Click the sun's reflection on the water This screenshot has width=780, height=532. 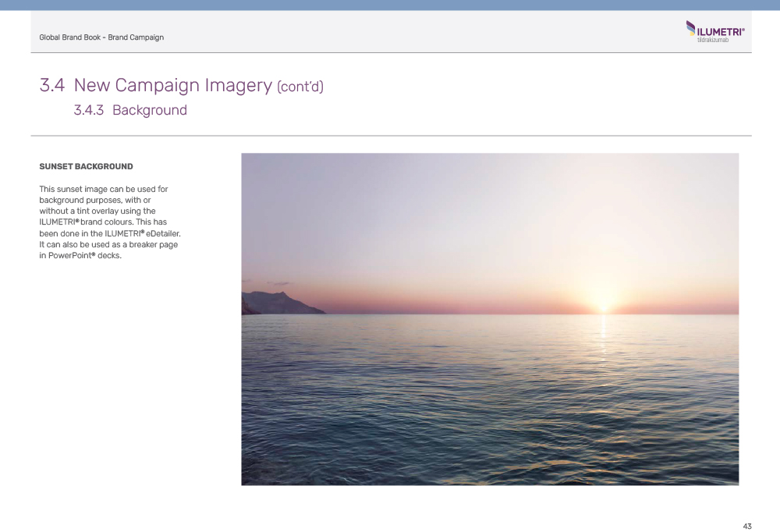(602, 332)
